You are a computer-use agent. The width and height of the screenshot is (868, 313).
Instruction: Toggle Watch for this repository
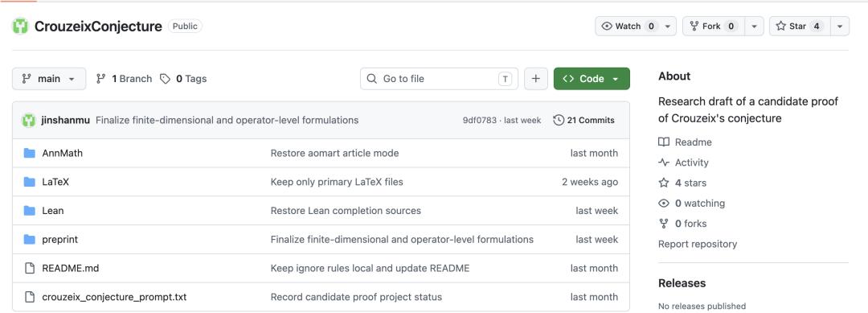(627, 26)
